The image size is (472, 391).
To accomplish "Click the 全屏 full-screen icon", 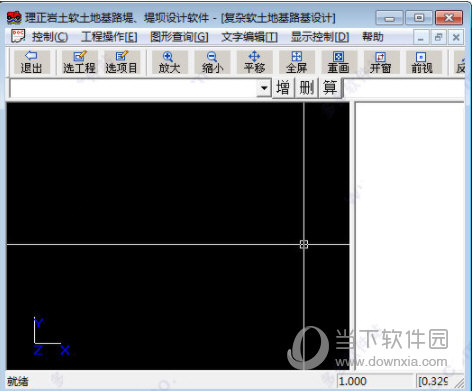I will pos(297,62).
